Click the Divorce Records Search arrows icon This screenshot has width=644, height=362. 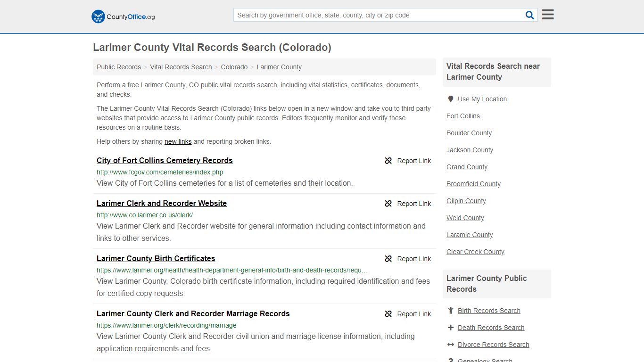click(451, 345)
